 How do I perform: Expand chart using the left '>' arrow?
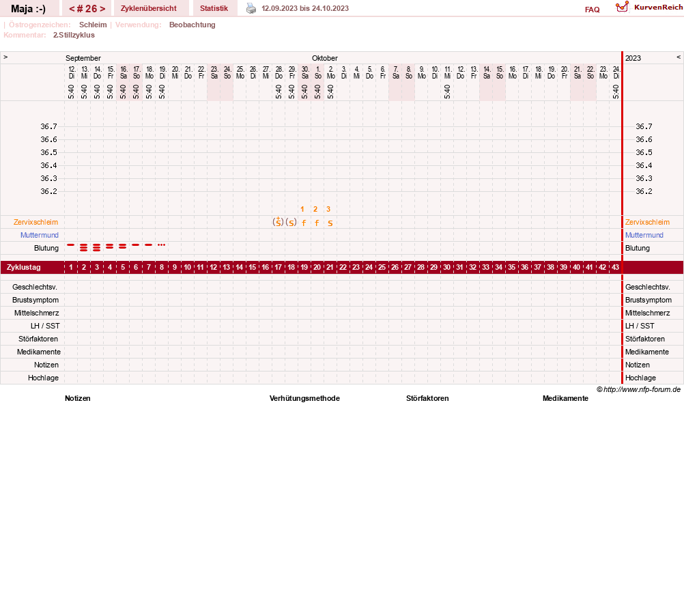[x=5, y=57]
